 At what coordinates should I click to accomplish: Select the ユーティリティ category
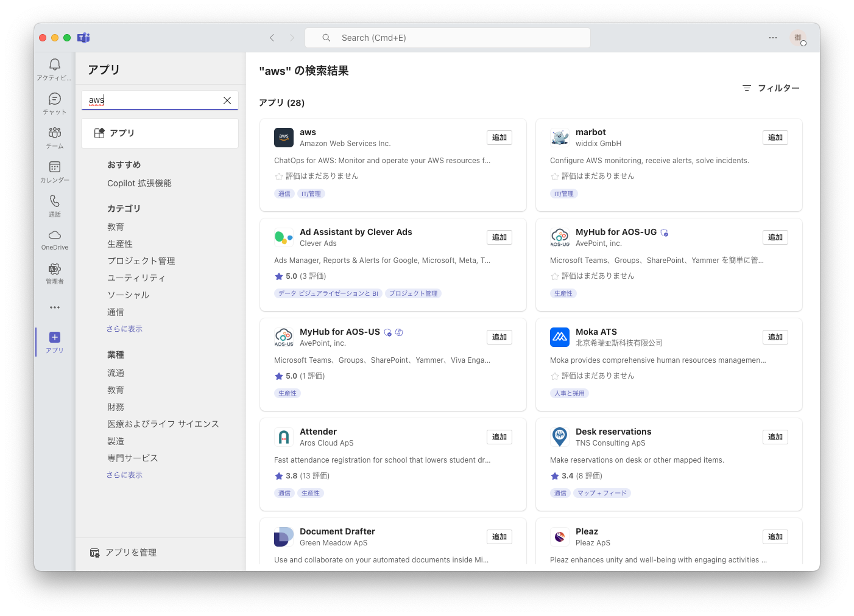pos(136,278)
